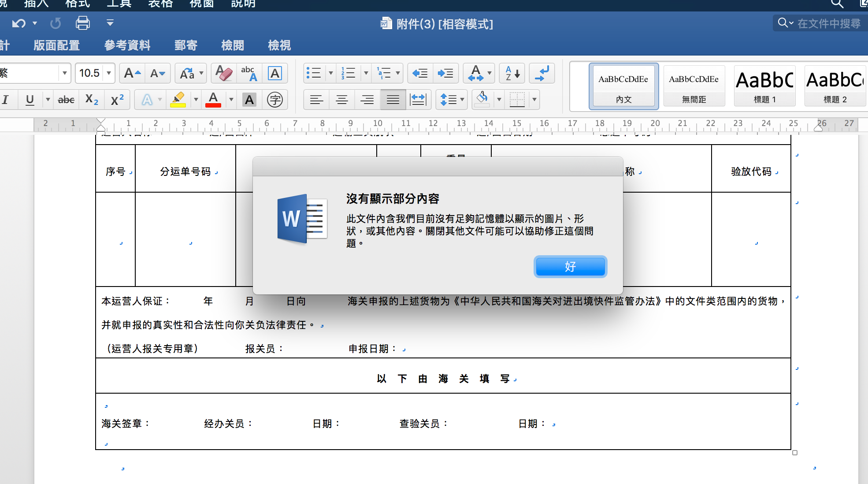Select the 無間距 style
This screenshot has height=484, width=868.
694,86
